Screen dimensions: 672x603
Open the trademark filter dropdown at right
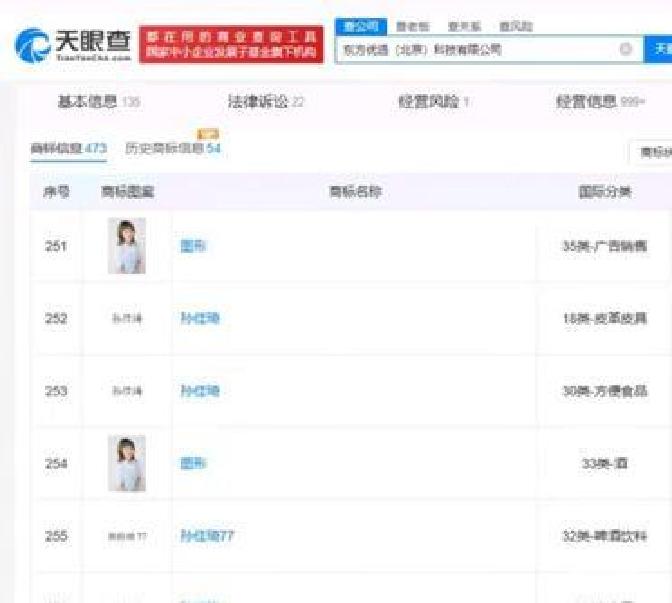point(651,152)
